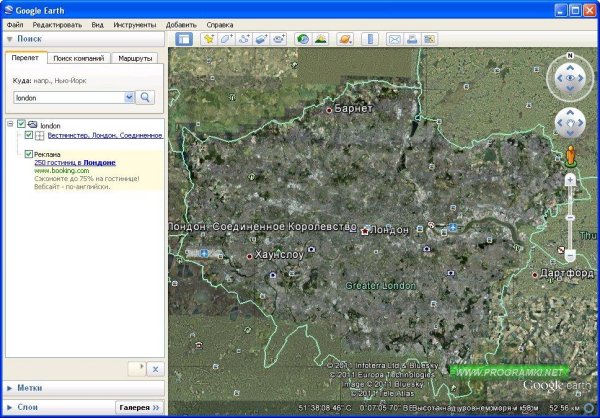Click into the london search field
Screen dimensions: 600x418
tap(69, 98)
